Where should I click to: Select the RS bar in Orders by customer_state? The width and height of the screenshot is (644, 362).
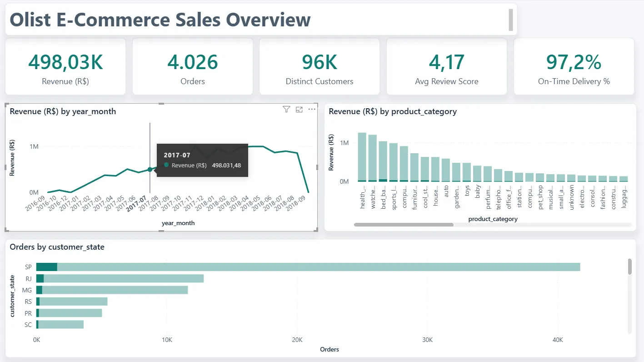click(72, 302)
